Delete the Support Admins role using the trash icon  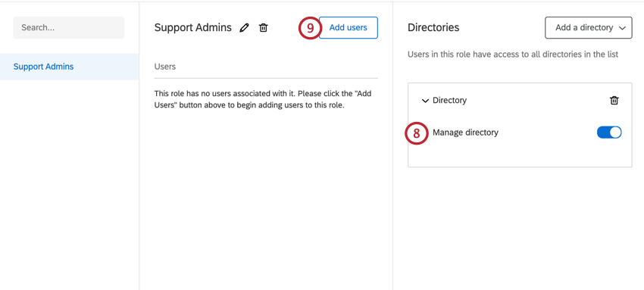click(x=263, y=28)
